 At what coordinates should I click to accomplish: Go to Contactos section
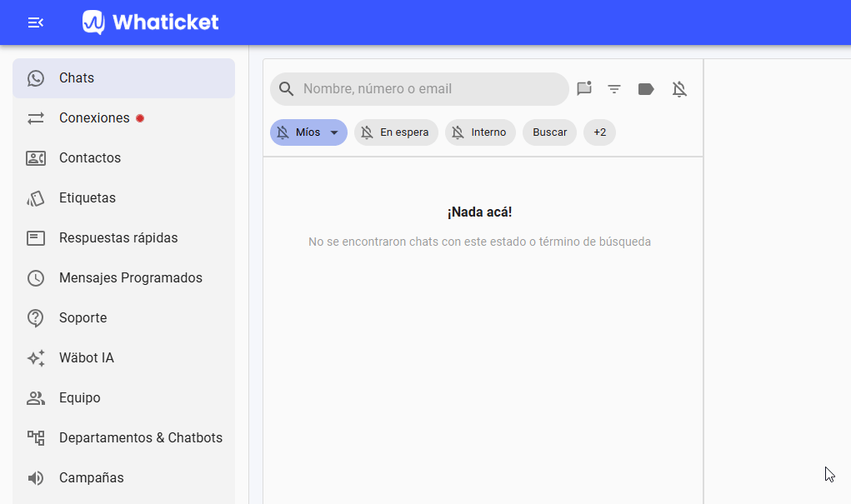pyautogui.click(x=123, y=158)
